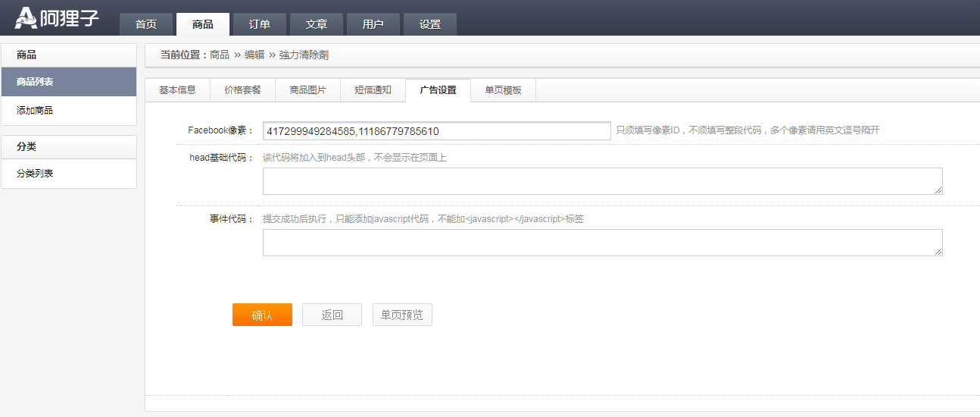This screenshot has height=417, width=980.
Task: Click inside the head基础代码 textarea
Action: click(x=602, y=181)
